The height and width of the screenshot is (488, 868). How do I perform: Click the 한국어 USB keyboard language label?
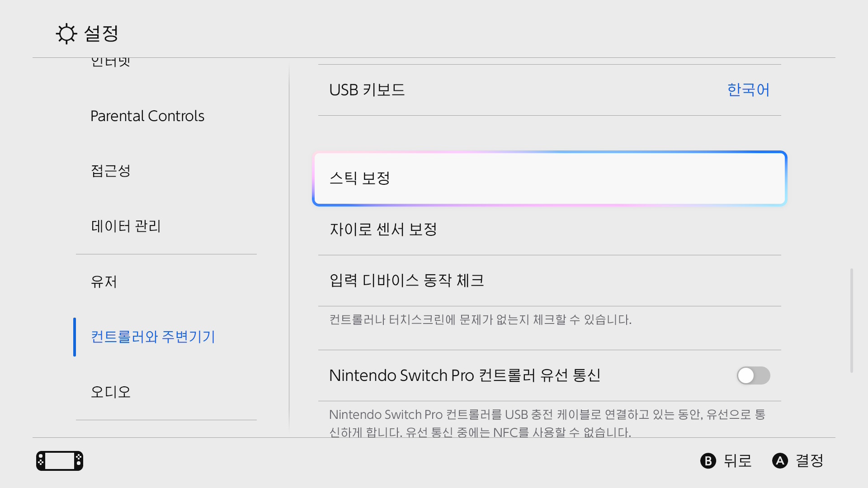(x=748, y=89)
